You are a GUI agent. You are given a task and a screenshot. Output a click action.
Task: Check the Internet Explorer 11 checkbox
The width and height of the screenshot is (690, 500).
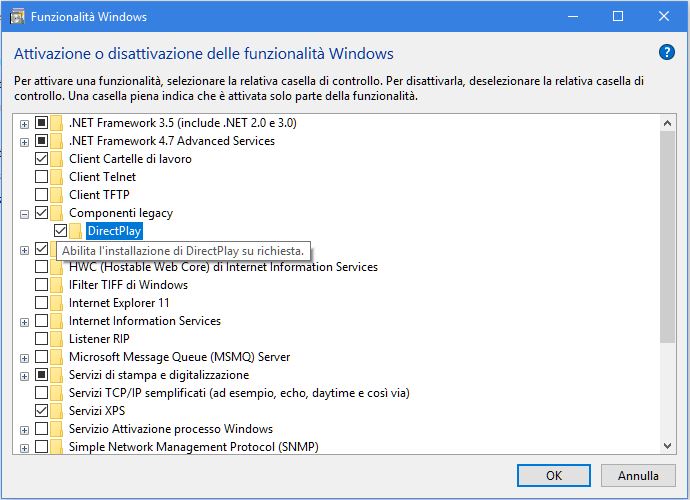click(41, 303)
